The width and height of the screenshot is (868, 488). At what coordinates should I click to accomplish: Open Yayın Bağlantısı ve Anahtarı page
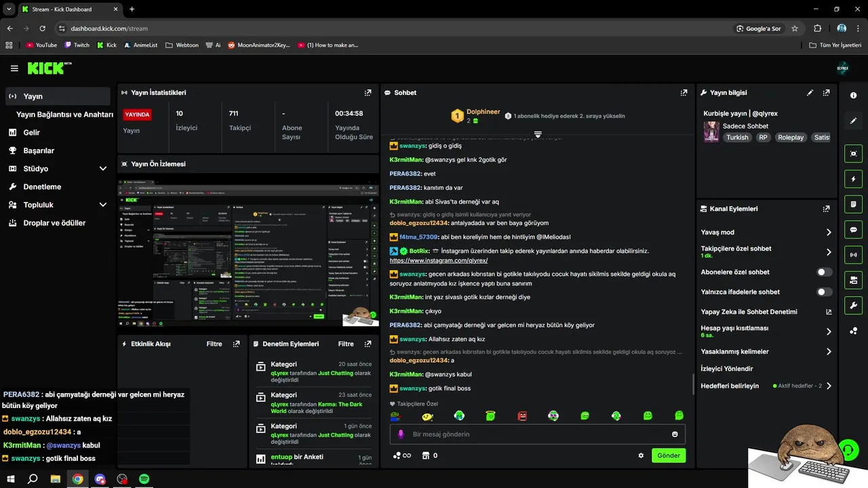[64, 115]
